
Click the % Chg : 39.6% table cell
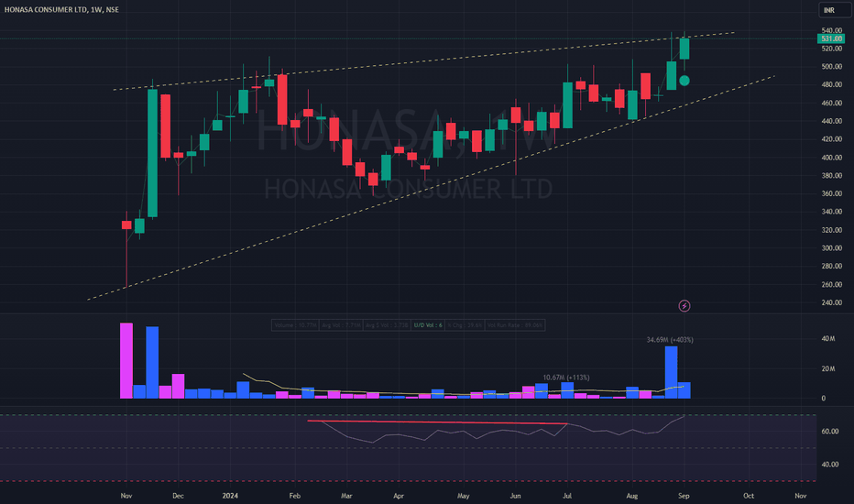click(x=465, y=325)
